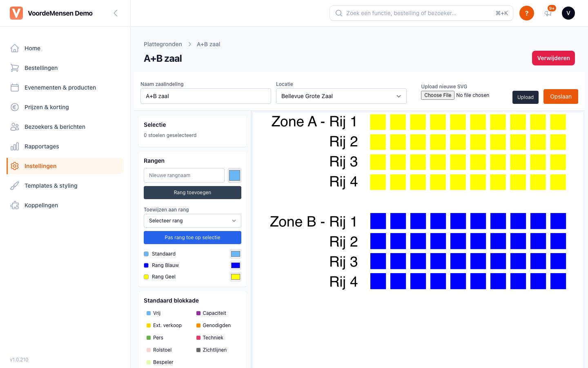
Task: Click the Templates & styling brush icon
Action: click(15, 186)
